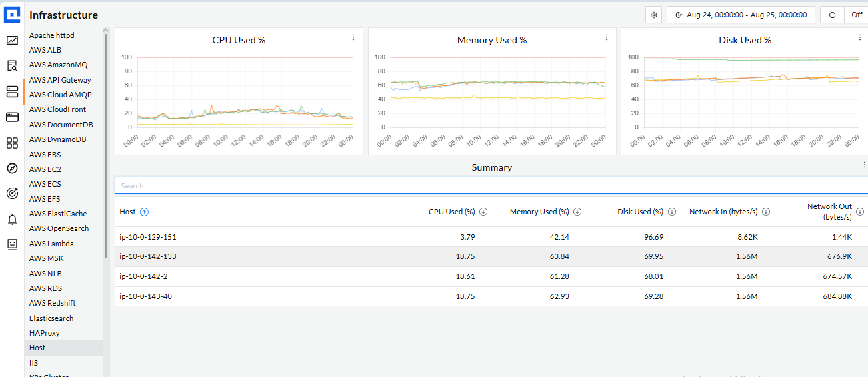Screen dimensions: 868x377
Task: Select AWS Lambda in the sidebar
Action: tap(51, 244)
